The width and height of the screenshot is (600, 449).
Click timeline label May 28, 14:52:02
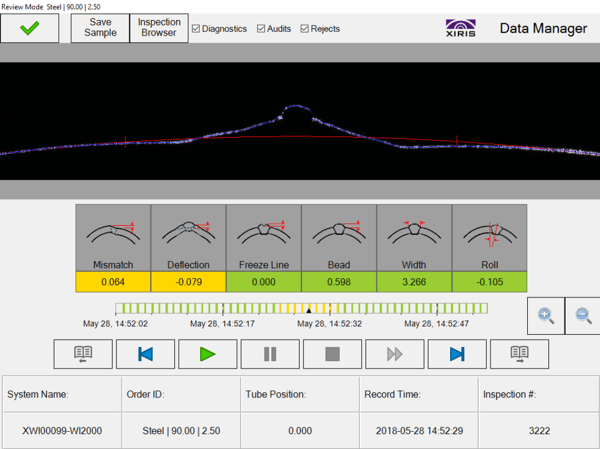(115, 324)
